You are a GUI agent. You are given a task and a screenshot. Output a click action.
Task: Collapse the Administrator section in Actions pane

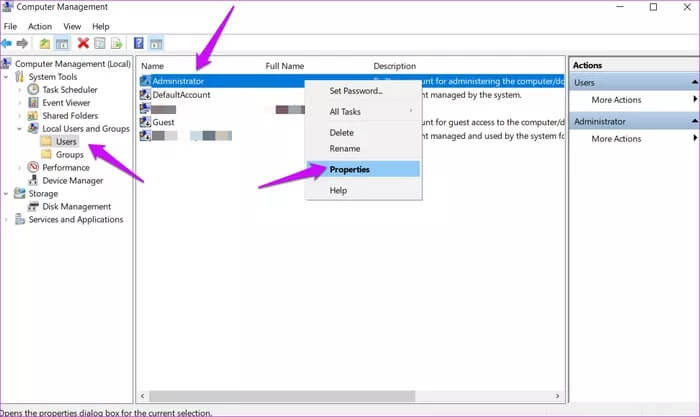(x=695, y=121)
